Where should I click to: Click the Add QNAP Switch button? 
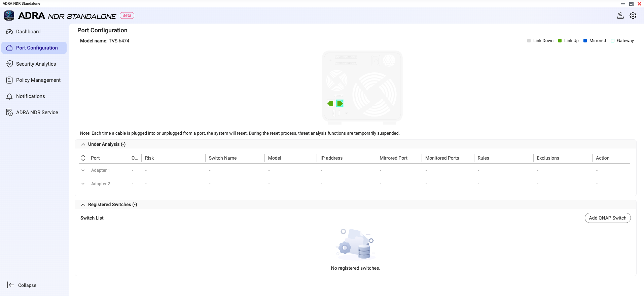607,218
